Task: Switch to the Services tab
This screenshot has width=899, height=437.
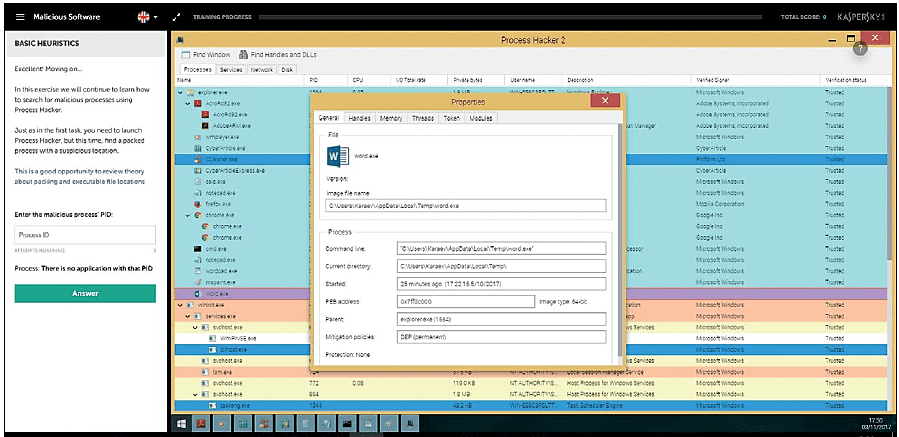Action: coord(231,70)
